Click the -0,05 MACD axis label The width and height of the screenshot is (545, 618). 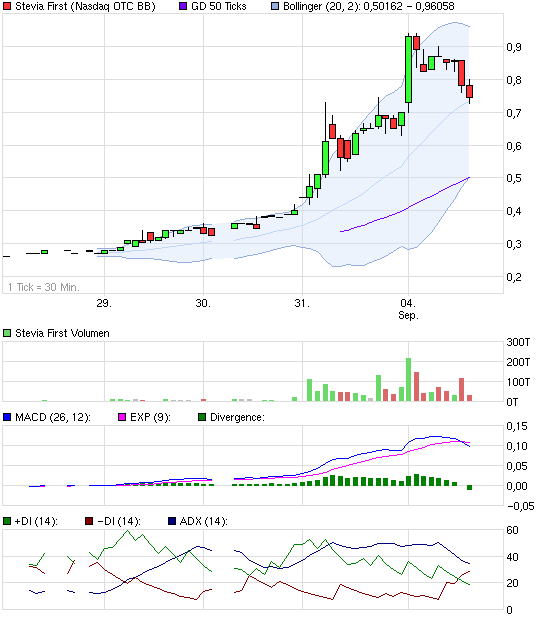521,506
